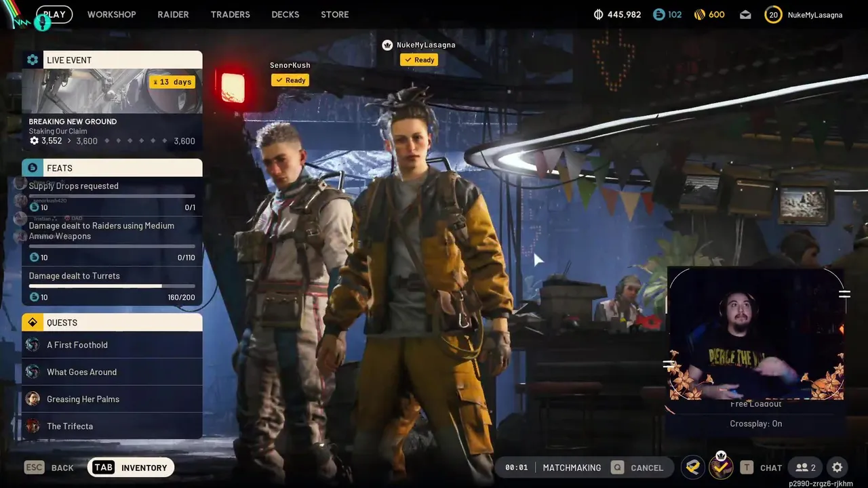The image size is (868, 488).
Task: Click the T key icon
Action: (747, 467)
